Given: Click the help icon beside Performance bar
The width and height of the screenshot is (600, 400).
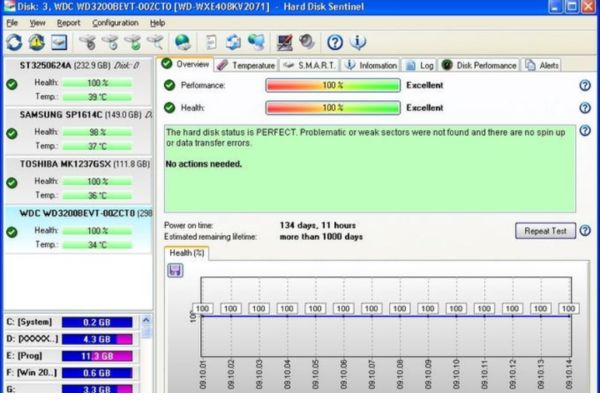Looking at the screenshot, I should pyautogui.click(x=585, y=85).
